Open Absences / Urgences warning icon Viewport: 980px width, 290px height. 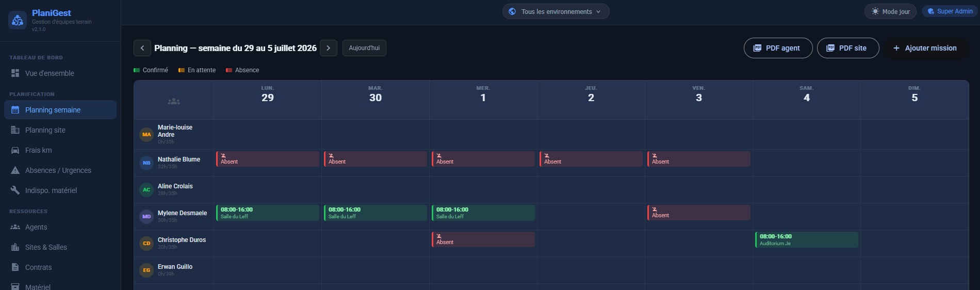(15, 170)
